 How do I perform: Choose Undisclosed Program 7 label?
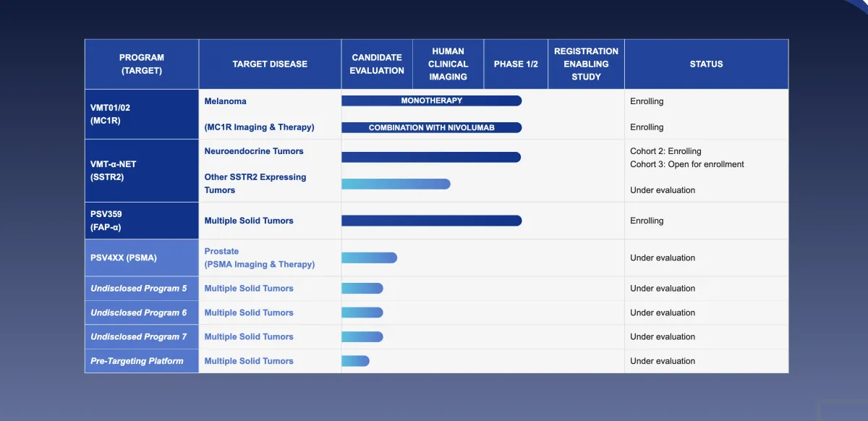click(x=139, y=337)
